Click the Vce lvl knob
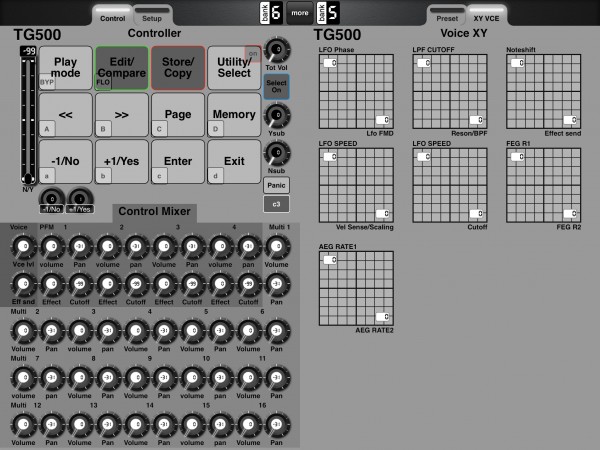 click(24, 247)
